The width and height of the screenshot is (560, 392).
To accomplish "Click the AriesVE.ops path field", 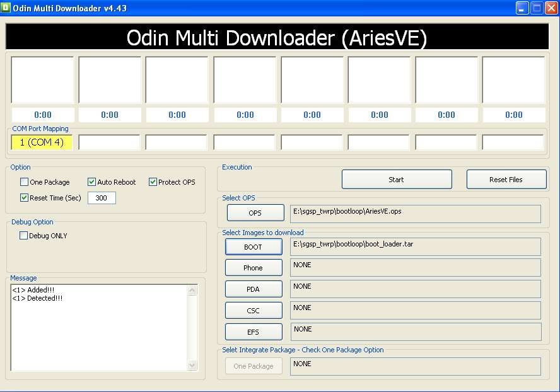I will tap(416, 214).
